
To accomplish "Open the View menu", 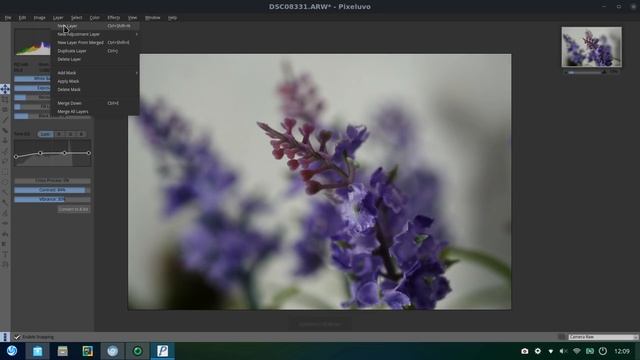I will pos(133,18).
